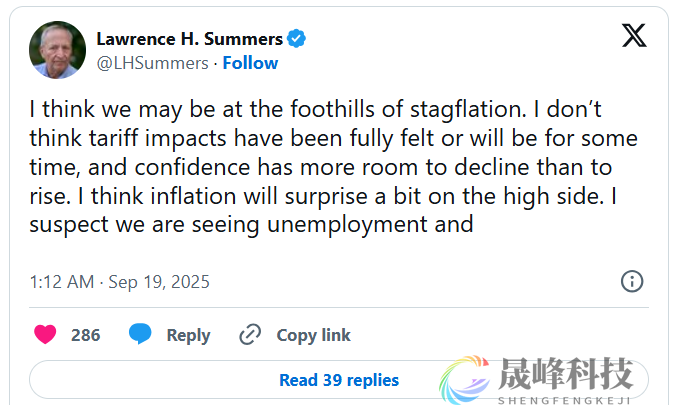Viewport: 689px width, 405px height.
Task: Open the tweet info circle icon
Action: coord(632,281)
